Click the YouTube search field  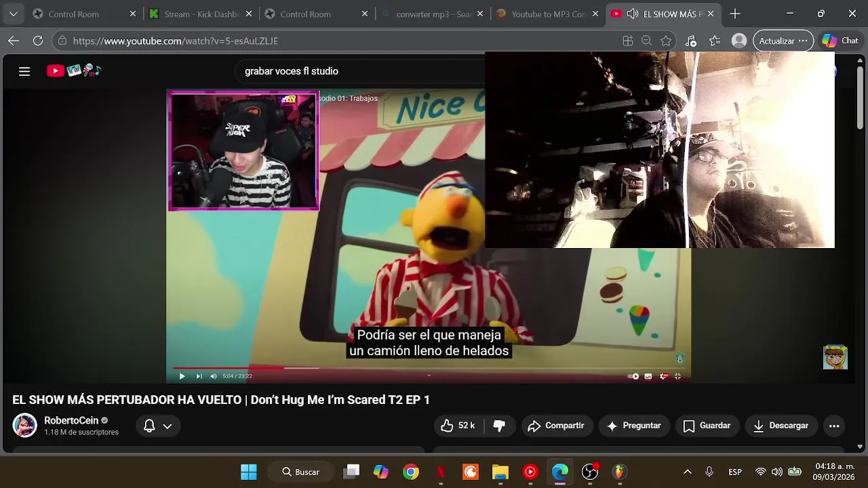point(359,71)
